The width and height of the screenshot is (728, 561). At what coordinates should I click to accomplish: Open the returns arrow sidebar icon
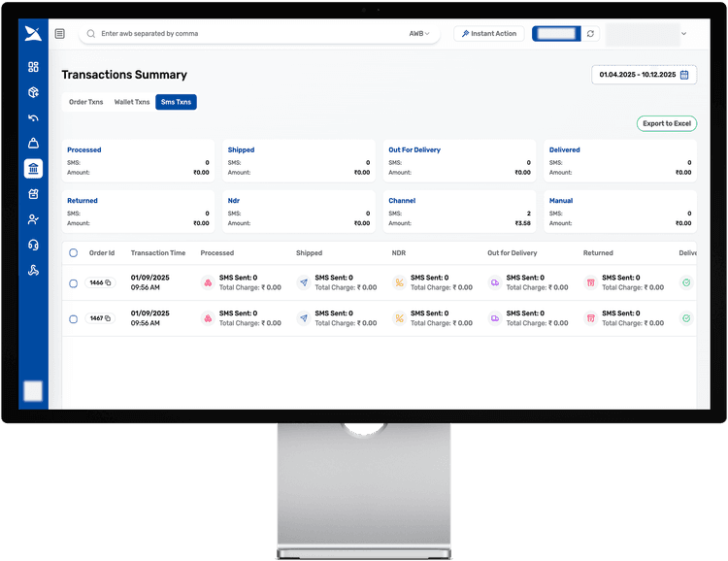(x=33, y=118)
